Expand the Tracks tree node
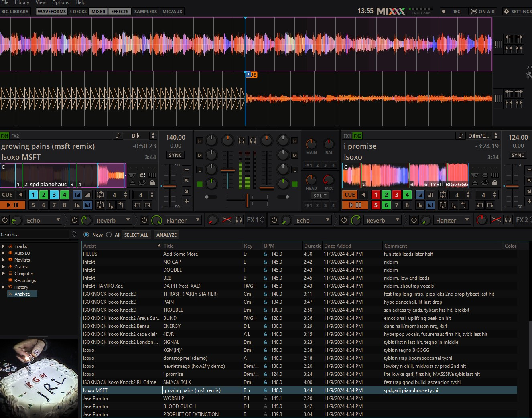532x418 pixels. 3,246
